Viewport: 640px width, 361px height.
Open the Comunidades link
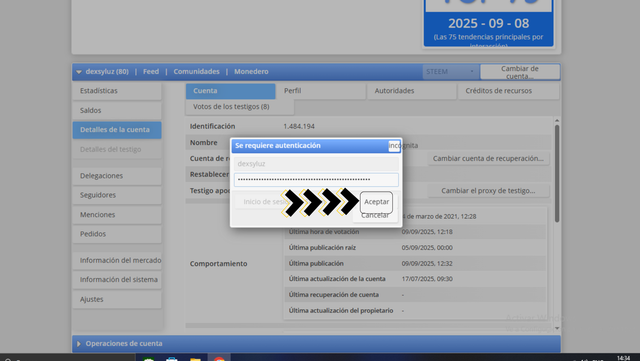(x=196, y=71)
